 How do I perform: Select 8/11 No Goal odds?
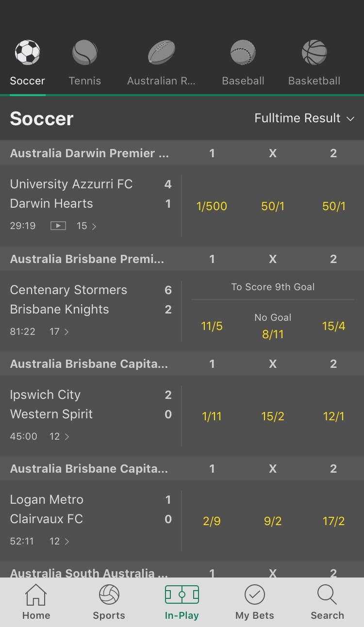(x=273, y=334)
